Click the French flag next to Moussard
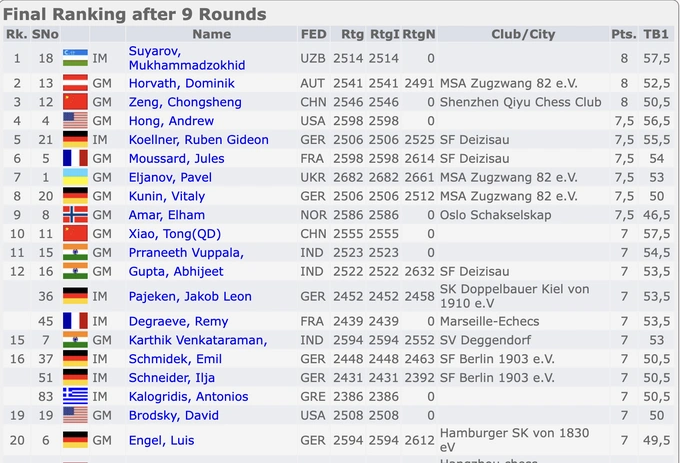This screenshot has height=463, width=680. [74, 158]
